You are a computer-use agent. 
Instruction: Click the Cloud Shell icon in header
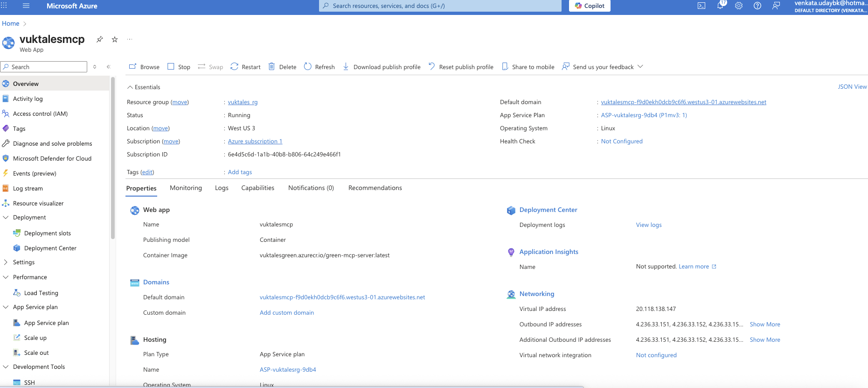click(x=701, y=6)
